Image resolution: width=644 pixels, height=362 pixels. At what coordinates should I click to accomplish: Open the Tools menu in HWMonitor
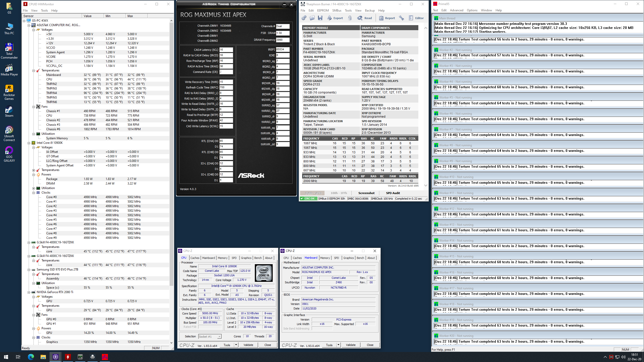(x=45, y=11)
